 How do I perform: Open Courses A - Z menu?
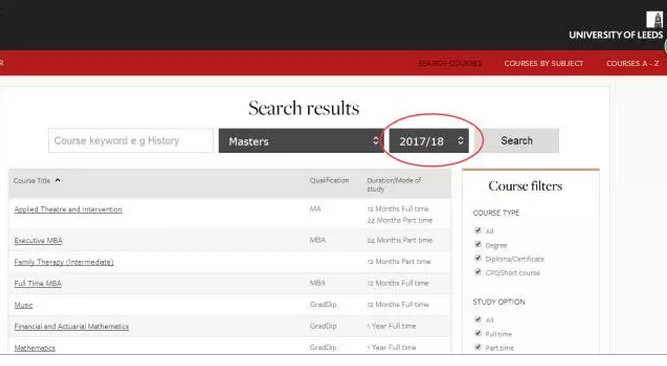coord(633,63)
